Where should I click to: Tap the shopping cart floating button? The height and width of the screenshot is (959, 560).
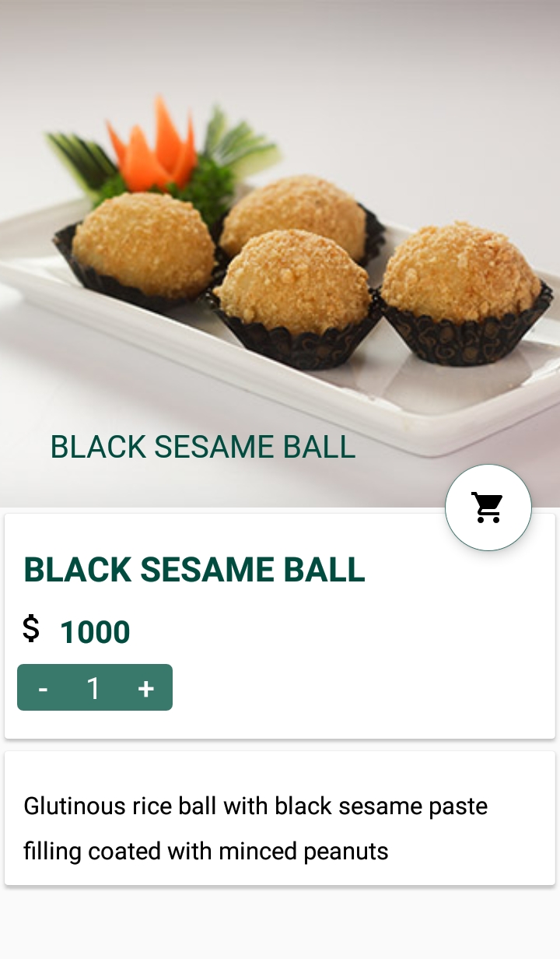[x=488, y=508]
